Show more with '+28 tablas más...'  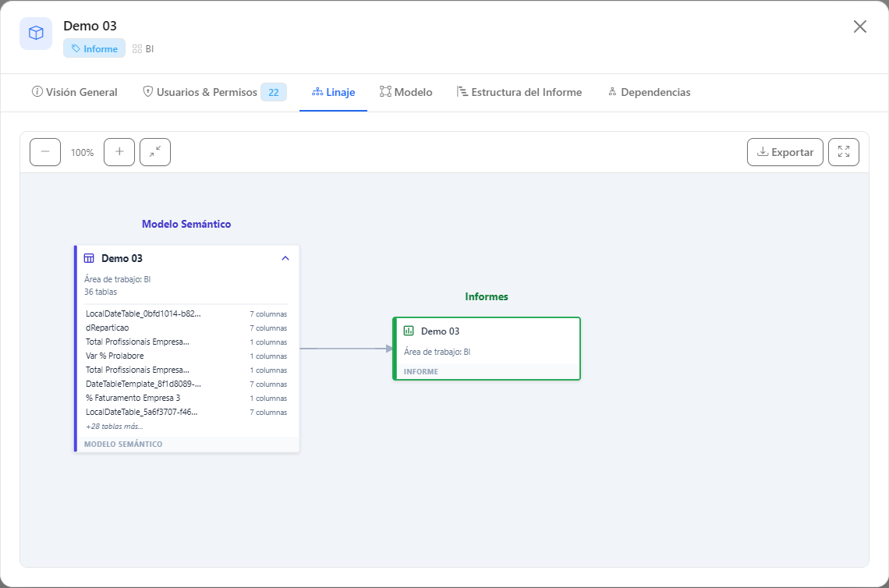[x=115, y=427]
